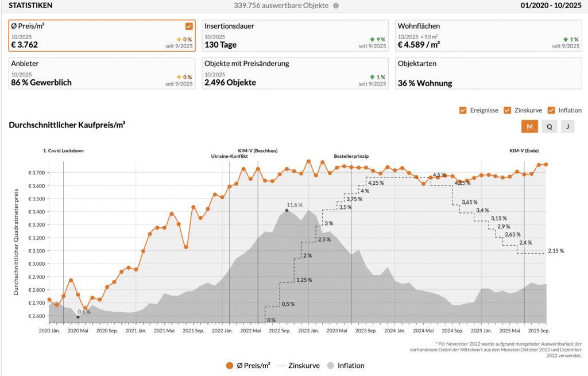Switch chart to yearly view J
Screen dimensions: 588x376
(567, 127)
